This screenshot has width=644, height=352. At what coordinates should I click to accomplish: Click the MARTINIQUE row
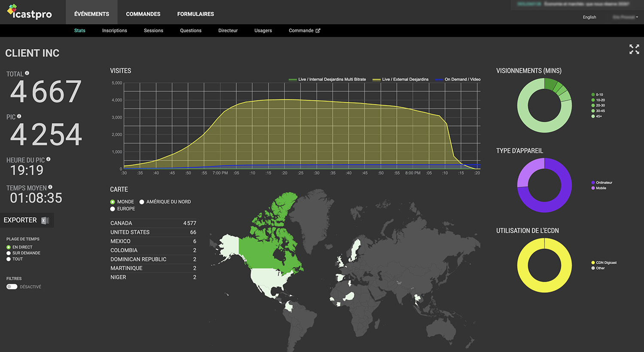pos(153,268)
